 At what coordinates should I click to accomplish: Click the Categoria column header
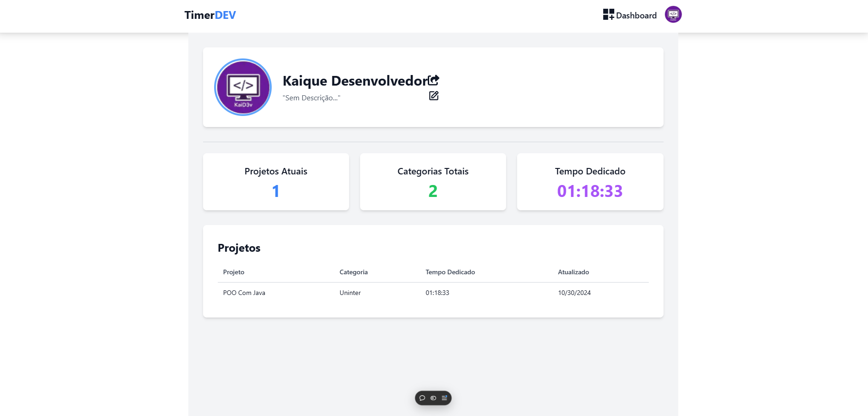[x=353, y=272]
